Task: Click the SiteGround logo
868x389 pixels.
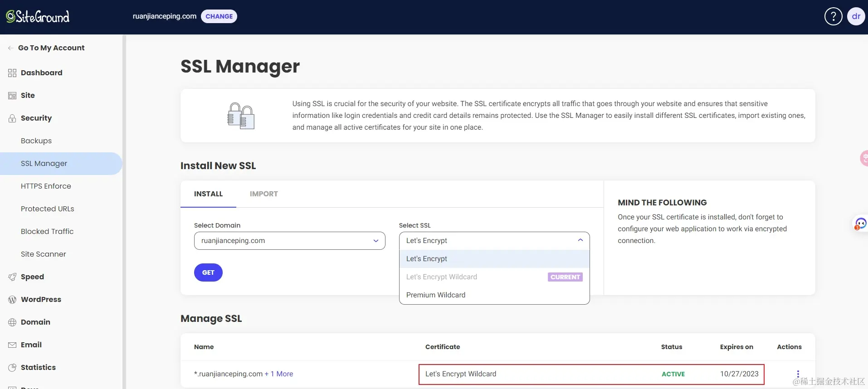Action: coord(38,17)
